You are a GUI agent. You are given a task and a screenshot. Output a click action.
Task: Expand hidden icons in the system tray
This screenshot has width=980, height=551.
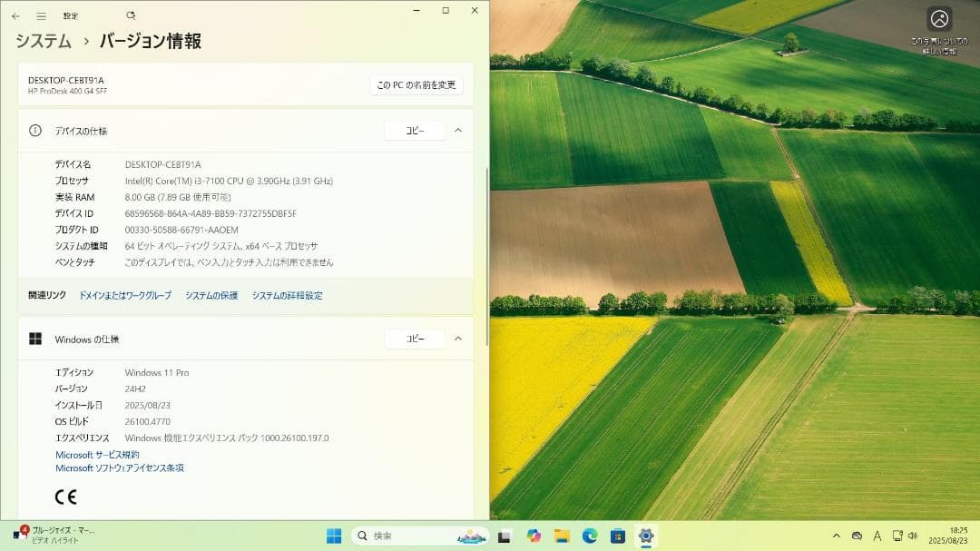tap(837, 536)
